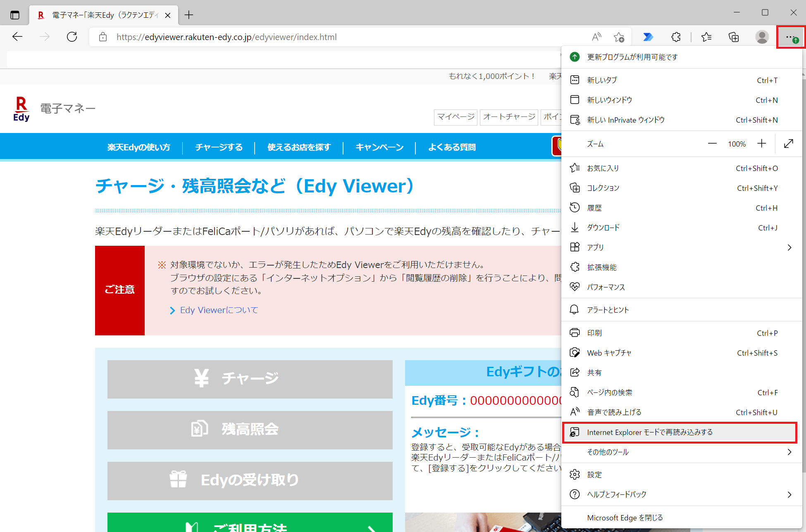
Task: Click the オートチャージ button
Action: click(509, 117)
